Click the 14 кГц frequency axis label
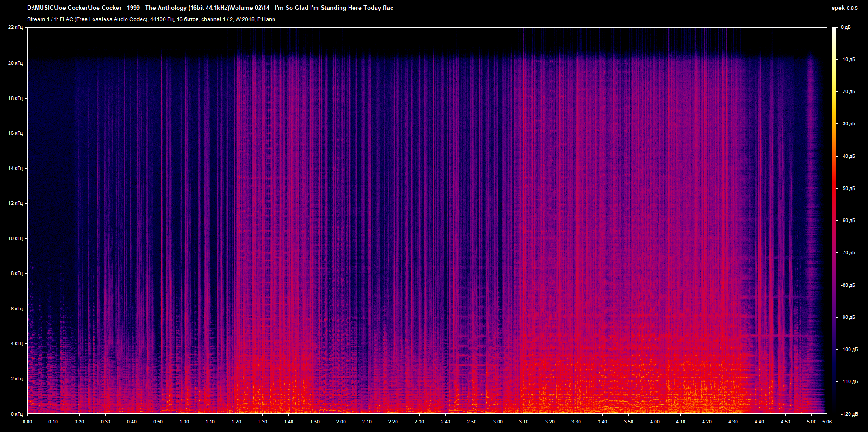 click(x=15, y=168)
